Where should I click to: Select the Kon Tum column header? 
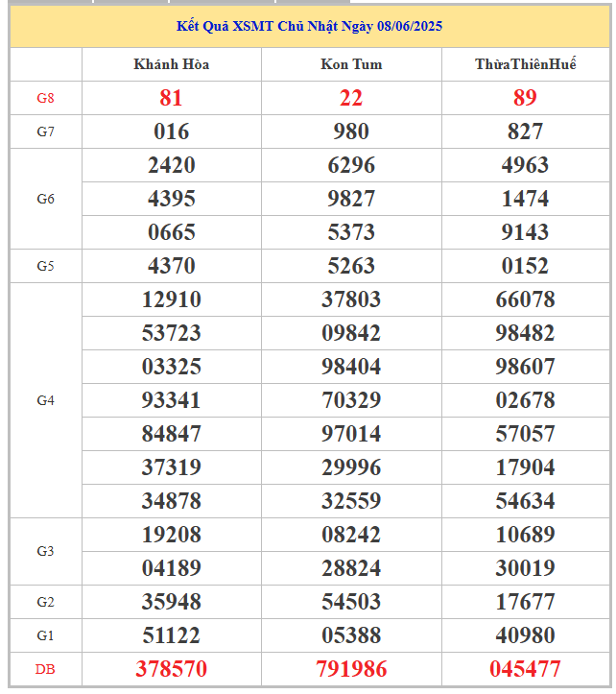[x=351, y=64]
